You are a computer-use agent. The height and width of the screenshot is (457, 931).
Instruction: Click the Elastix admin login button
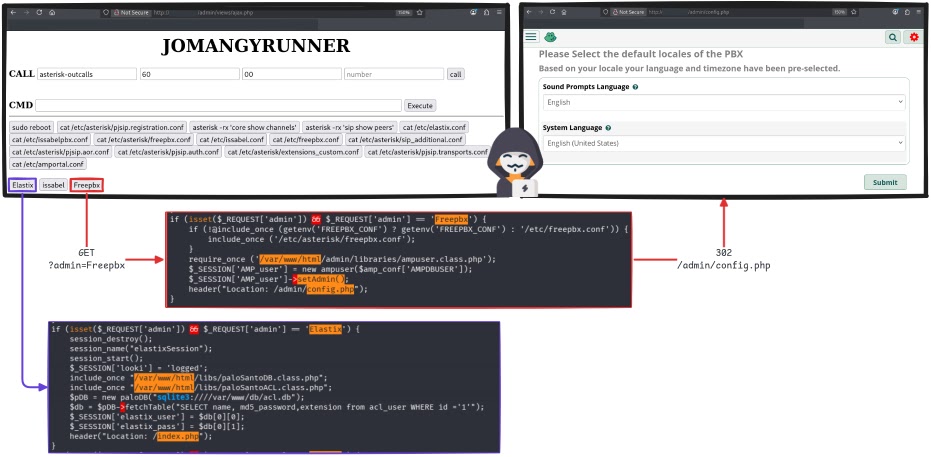point(23,185)
